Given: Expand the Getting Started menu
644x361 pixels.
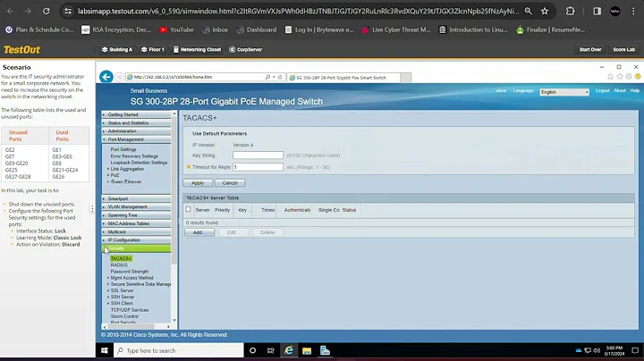Looking at the screenshot, I should click(x=136, y=114).
